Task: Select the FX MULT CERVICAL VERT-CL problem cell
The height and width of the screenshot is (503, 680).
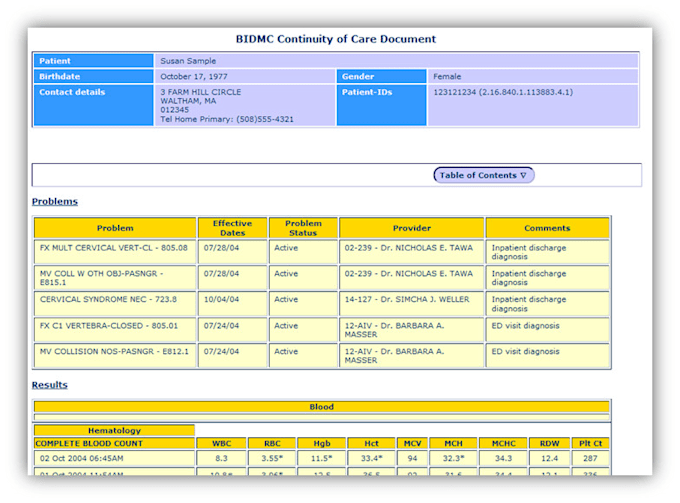Action: pos(114,248)
